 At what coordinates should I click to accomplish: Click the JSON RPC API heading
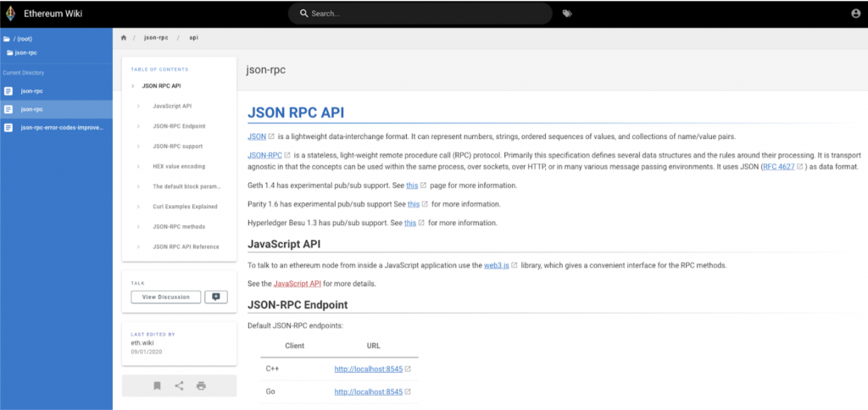[x=296, y=113]
